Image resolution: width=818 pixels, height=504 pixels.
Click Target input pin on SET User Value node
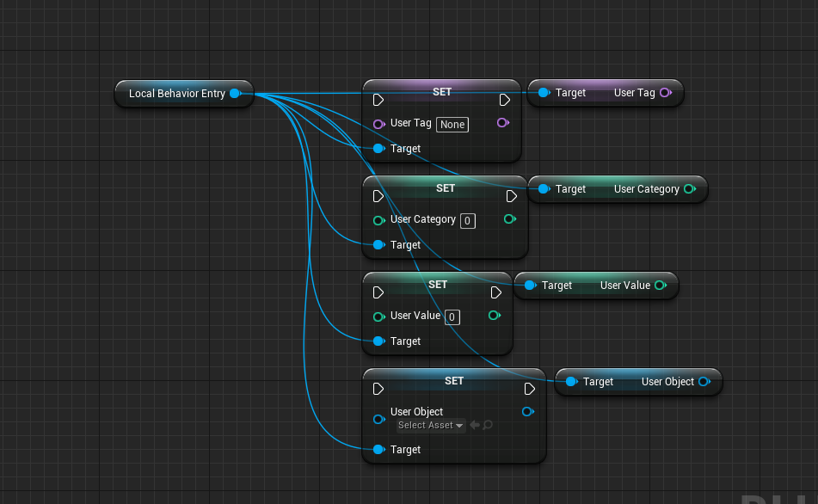tap(378, 341)
